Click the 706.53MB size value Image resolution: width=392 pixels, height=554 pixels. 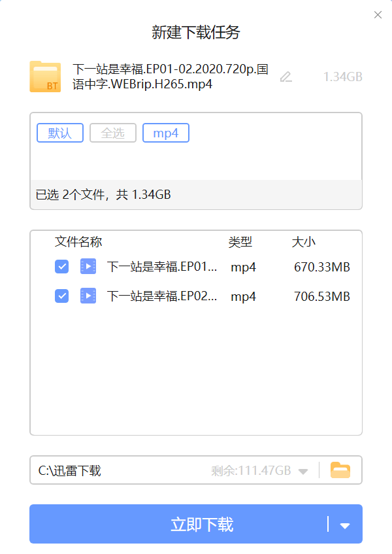pos(322,296)
